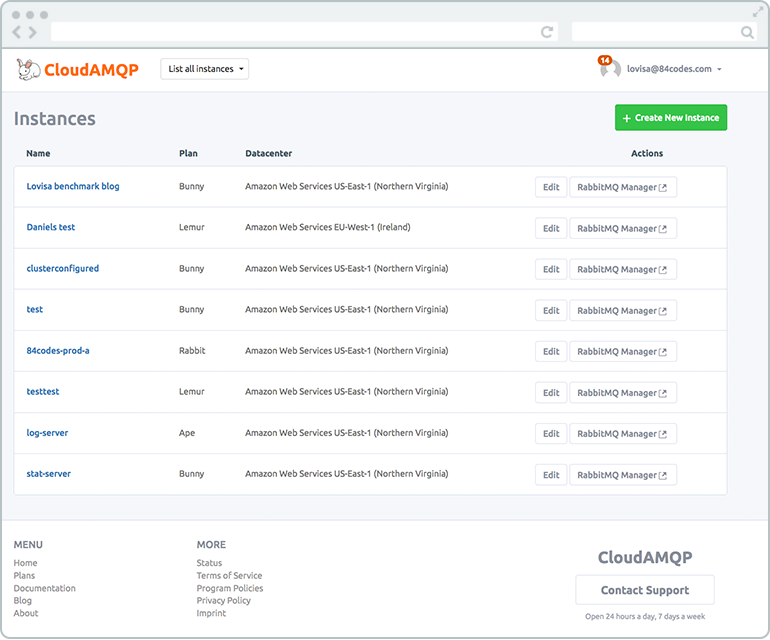The image size is (770, 640).
Task: Open the stat-server instance
Action: [49, 474]
